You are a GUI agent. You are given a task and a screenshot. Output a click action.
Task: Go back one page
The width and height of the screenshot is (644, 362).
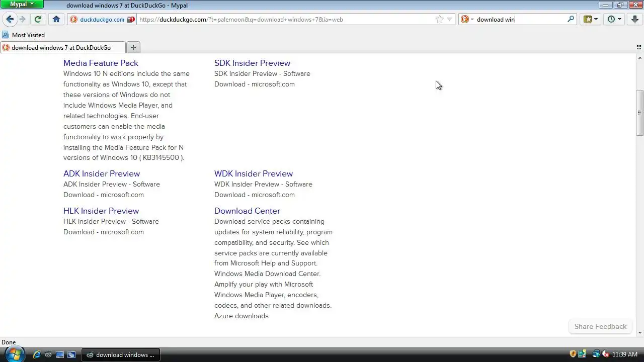(x=10, y=19)
